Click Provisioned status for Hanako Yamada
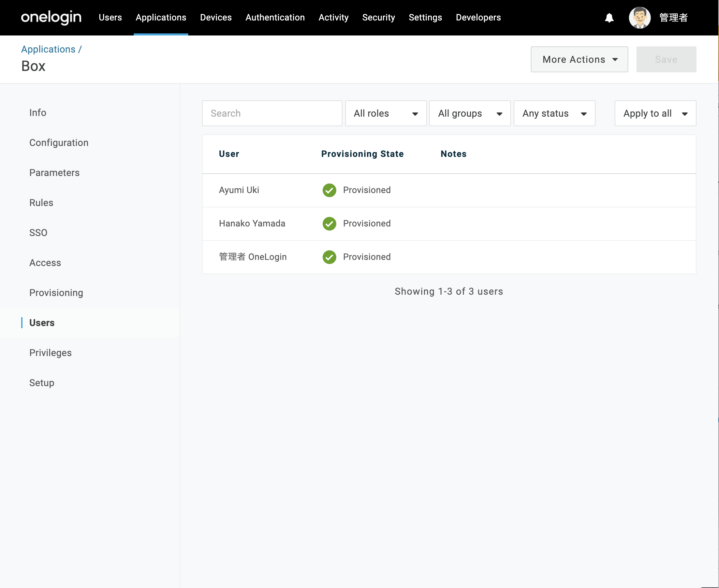 tap(367, 223)
